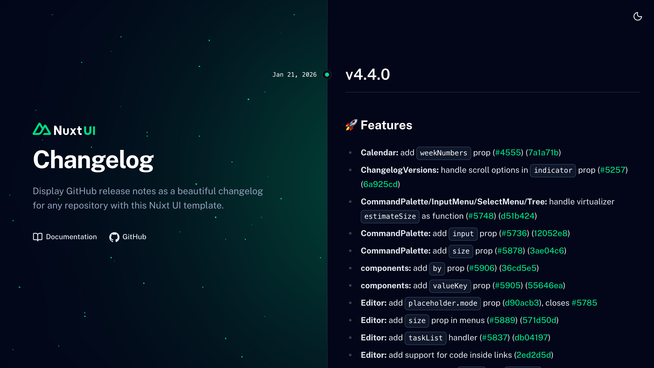
Task: Click the estimateSize code tag
Action: [x=390, y=217]
